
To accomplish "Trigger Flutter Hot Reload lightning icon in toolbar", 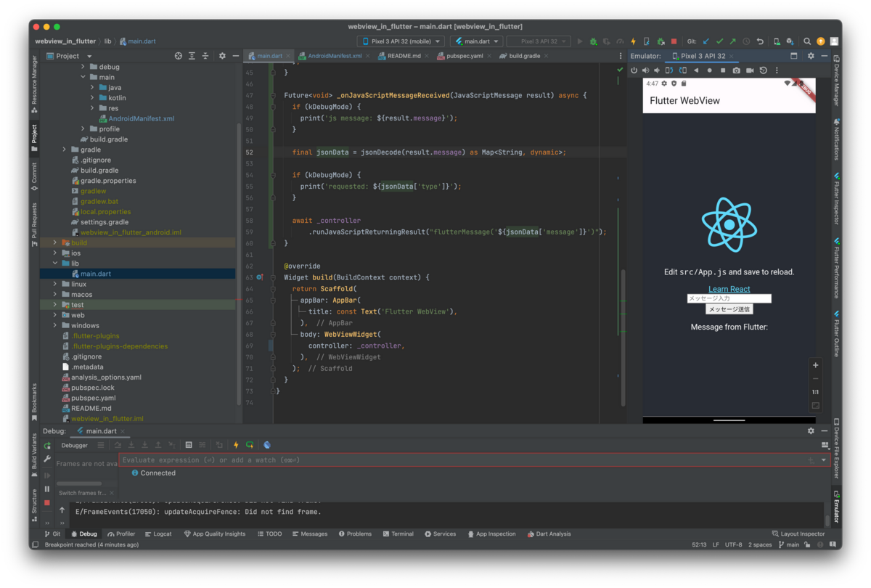I will click(633, 41).
